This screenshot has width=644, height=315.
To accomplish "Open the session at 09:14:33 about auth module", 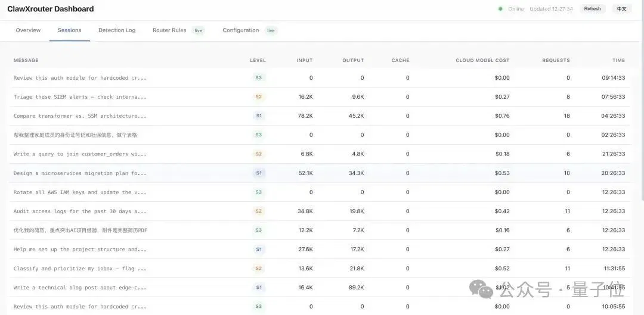I will [x=320, y=78].
